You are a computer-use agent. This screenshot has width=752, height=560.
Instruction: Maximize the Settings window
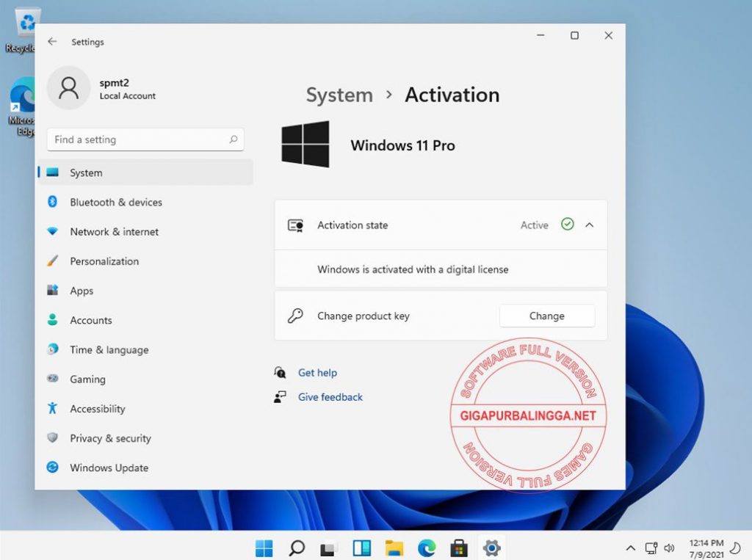(x=574, y=35)
